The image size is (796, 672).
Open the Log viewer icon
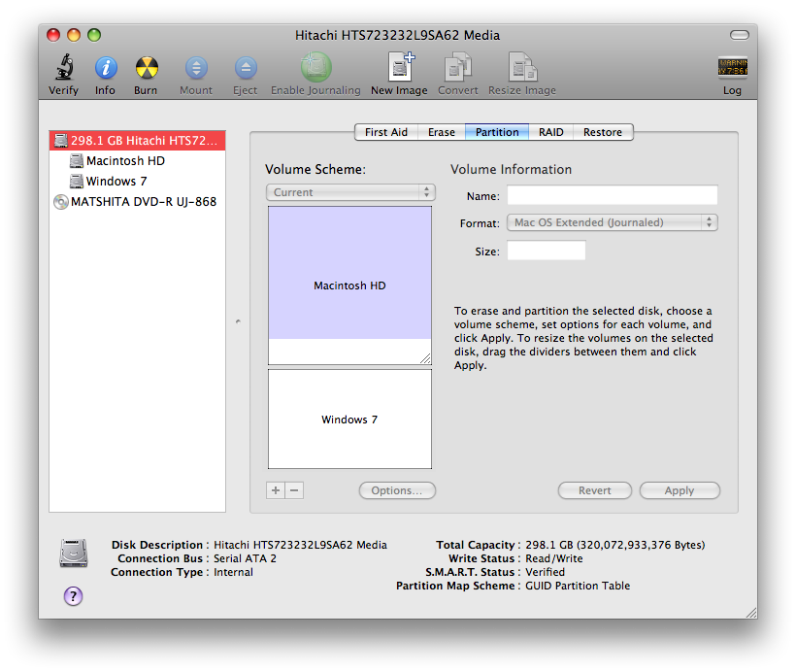pyautogui.click(x=732, y=67)
